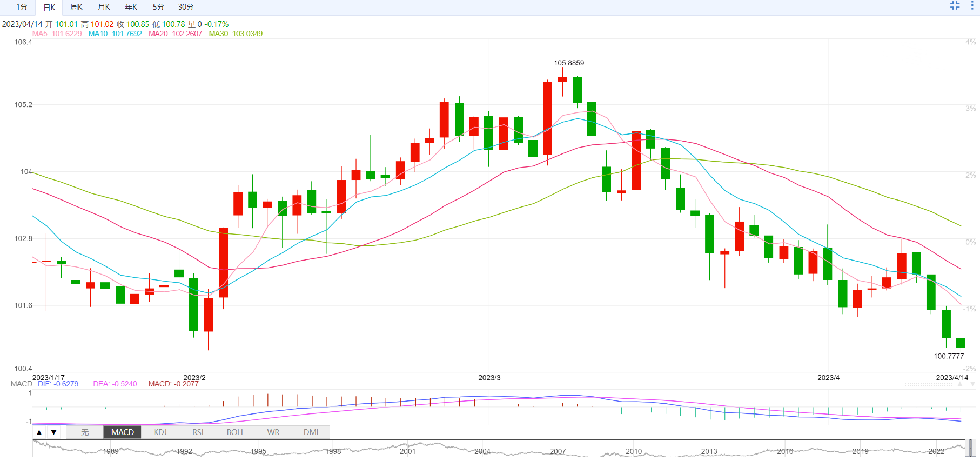Click the MA20: 102.2607 legend label

(x=176, y=34)
